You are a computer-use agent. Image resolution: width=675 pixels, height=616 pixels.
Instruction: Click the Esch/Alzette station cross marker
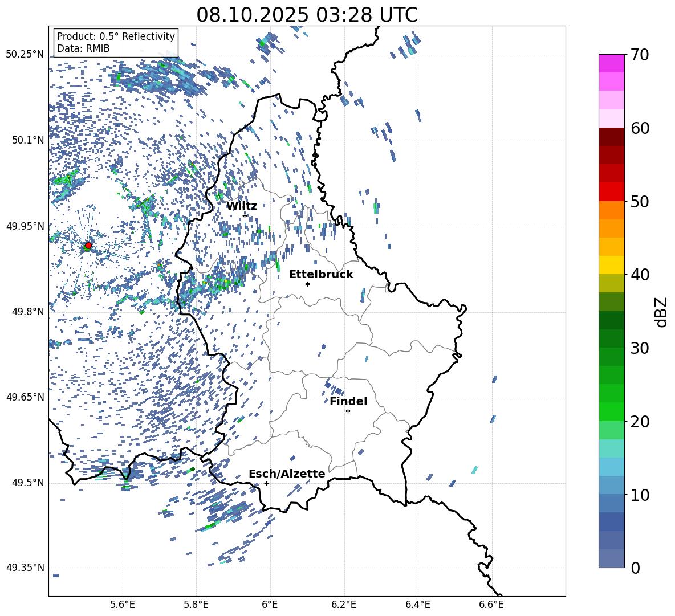coord(266,483)
